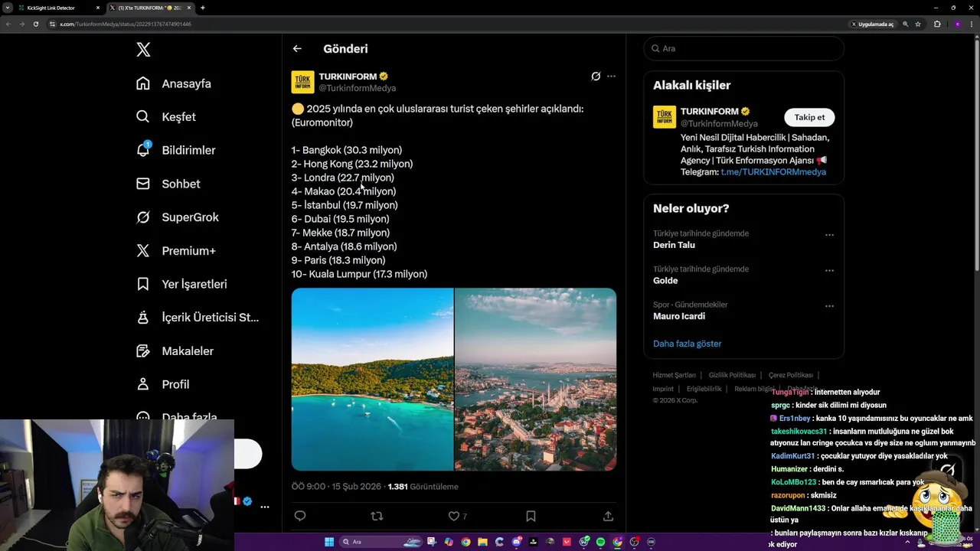Open post three-dot more menu
Viewport: 980px width, 551px height.
611,76
